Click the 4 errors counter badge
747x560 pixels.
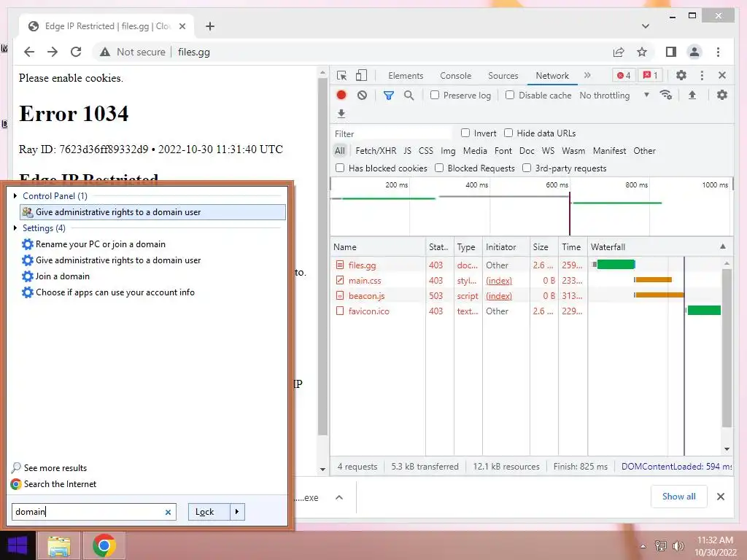click(624, 75)
